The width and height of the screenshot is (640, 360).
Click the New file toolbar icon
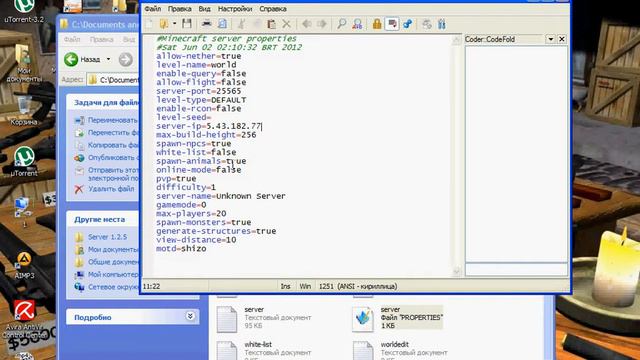(x=149, y=24)
